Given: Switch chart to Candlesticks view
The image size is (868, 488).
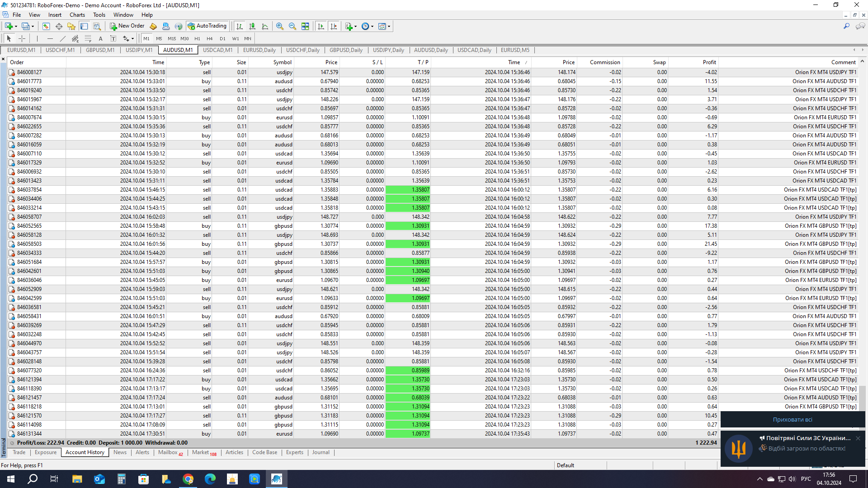Looking at the screenshot, I should (x=252, y=26).
